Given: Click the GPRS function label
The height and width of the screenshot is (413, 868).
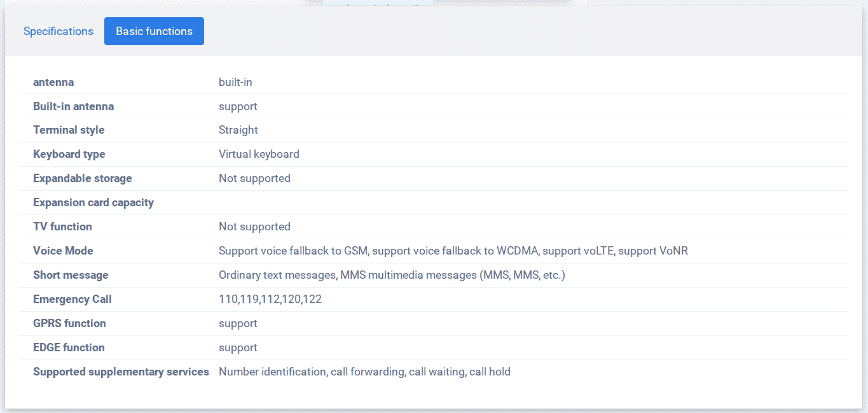Looking at the screenshot, I should tap(69, 323).
